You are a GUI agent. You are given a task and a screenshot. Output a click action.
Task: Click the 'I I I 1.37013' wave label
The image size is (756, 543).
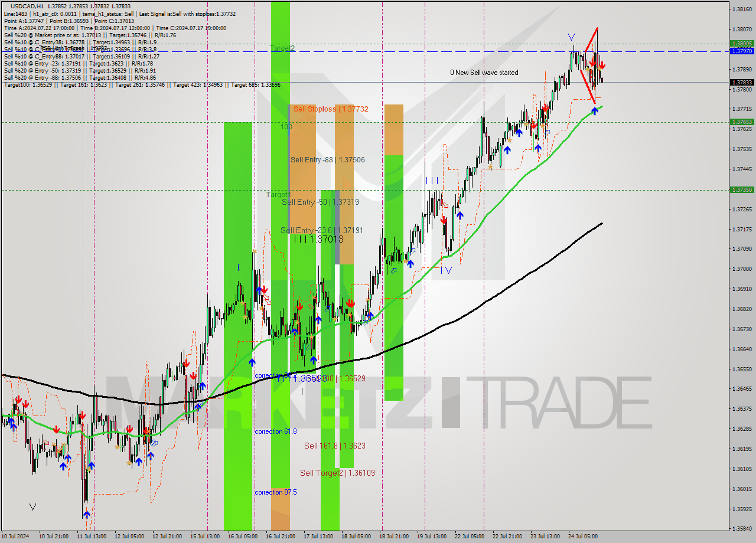click(x=318, y=239)
